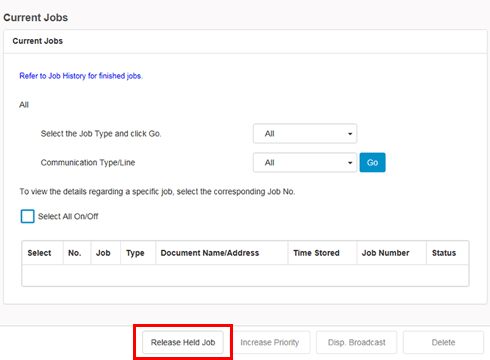The height and width of the screenshot is (360, 490).
Task: Open the Job Type dropdown
Action: [305, 134]
